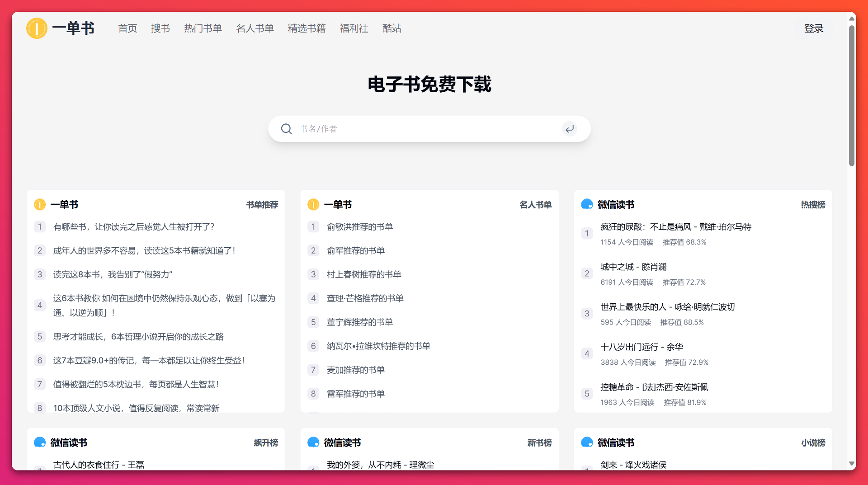Click the 微信读书 icon in 热搜榜 card
This screenshot has width=868, height=485.
tap(587, 204)
